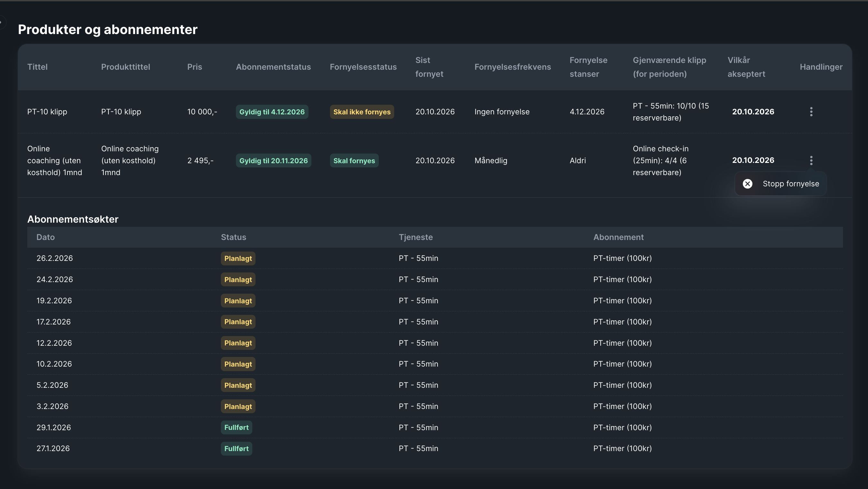The width and height of the screenshot is (868, 489).
Task: Click the Abonnement column header
Action: (618, 237)
